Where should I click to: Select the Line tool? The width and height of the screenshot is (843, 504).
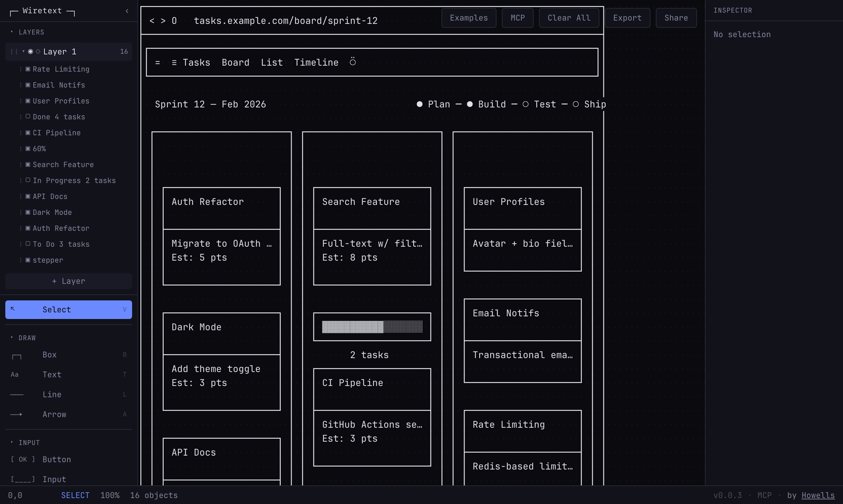pos(52,394)
